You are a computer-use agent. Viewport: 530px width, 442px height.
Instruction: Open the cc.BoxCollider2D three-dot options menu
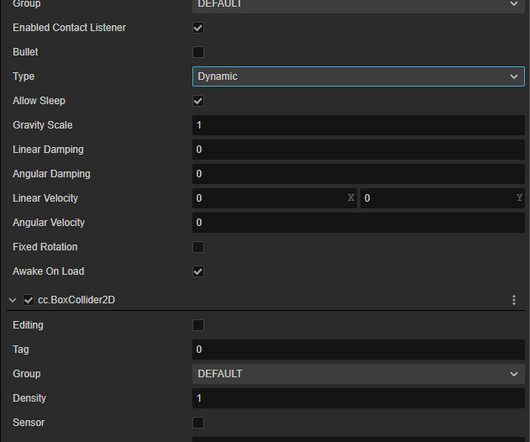pos(514,300)
